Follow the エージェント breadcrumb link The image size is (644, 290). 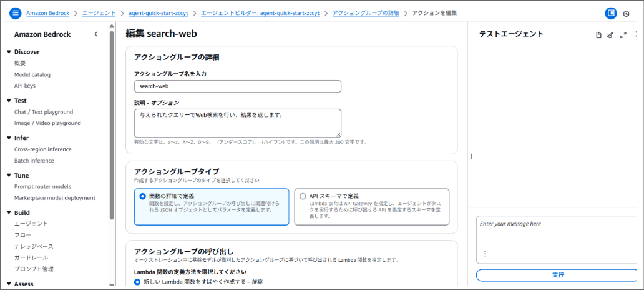[99, 13]
